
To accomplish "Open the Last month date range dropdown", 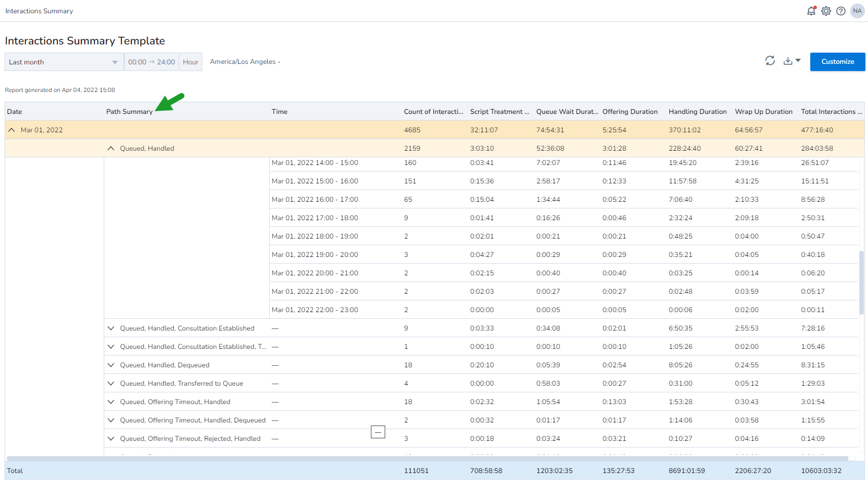I will click(64, 62).
